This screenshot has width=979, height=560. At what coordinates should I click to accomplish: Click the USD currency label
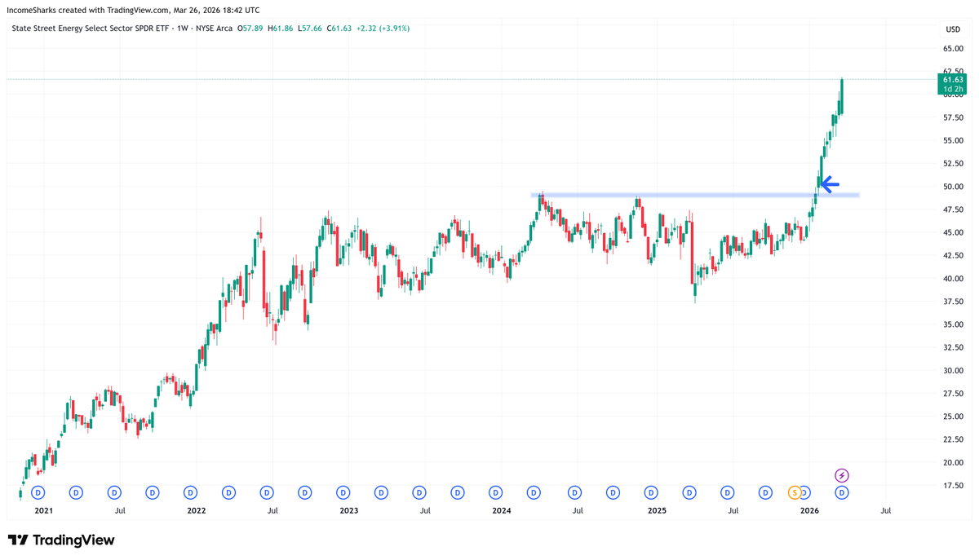click(x=952, y=29)
